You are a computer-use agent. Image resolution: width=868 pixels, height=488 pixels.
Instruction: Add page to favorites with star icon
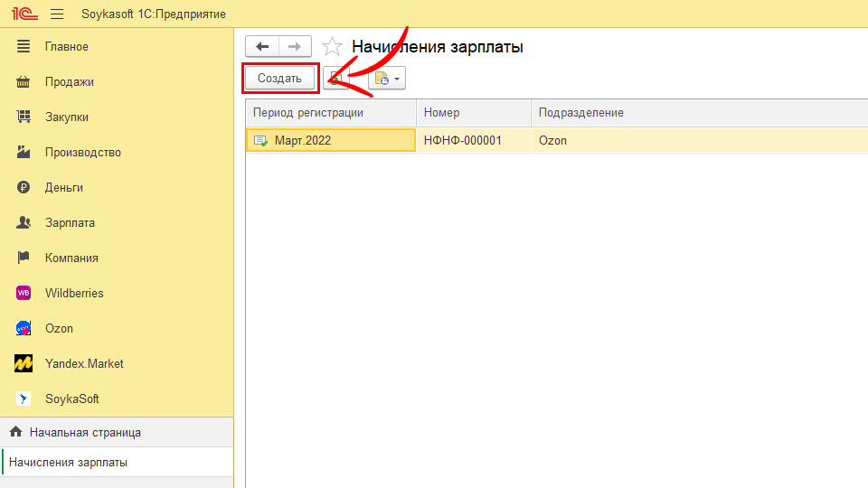click(x=332, y=47)
